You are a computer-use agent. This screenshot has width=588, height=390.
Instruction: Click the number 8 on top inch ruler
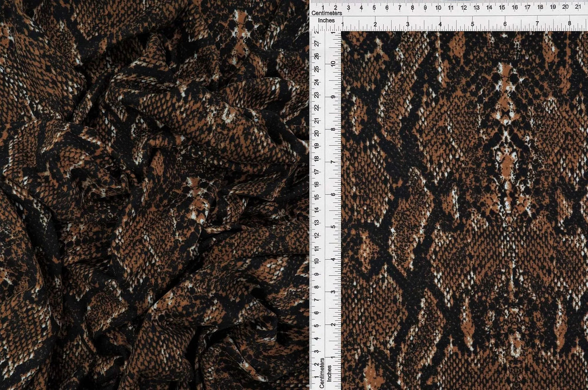(570, 22)
